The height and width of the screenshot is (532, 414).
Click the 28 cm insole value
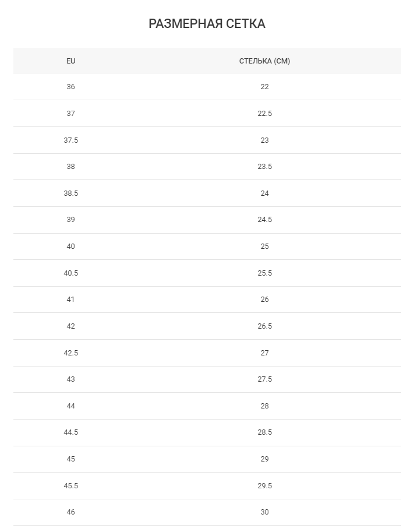click(x=264, y=406)
